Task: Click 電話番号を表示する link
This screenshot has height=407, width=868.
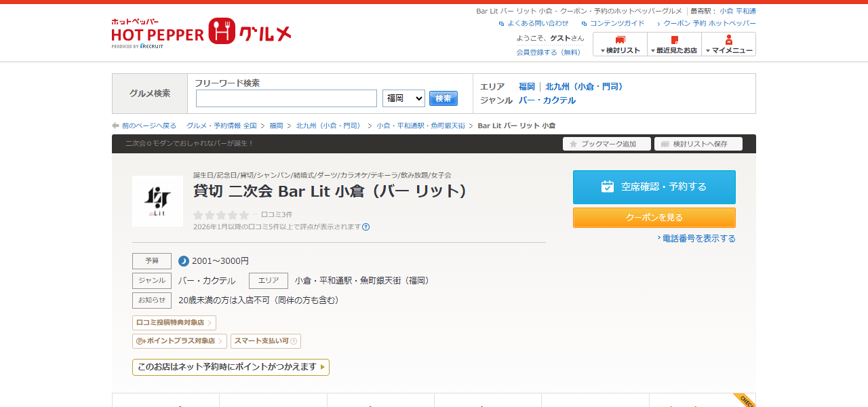Action: click(x=699, y=238)
